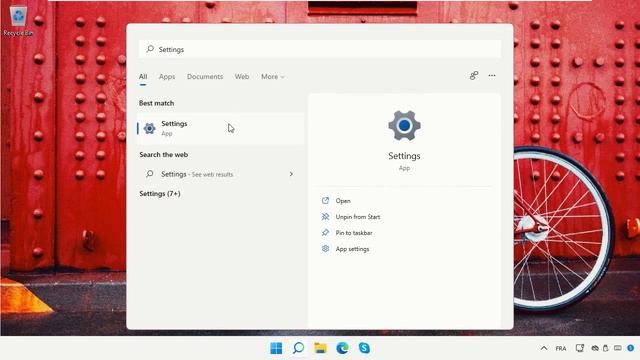The image size is (640, 360).
Task: Click the FRA language indicator
Action: coord(561,349)
